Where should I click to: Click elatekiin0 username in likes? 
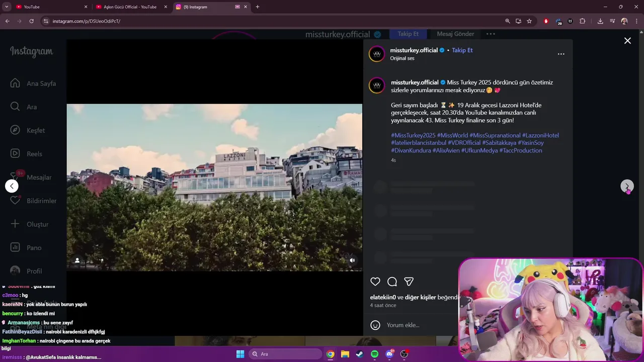pos(383,297)
